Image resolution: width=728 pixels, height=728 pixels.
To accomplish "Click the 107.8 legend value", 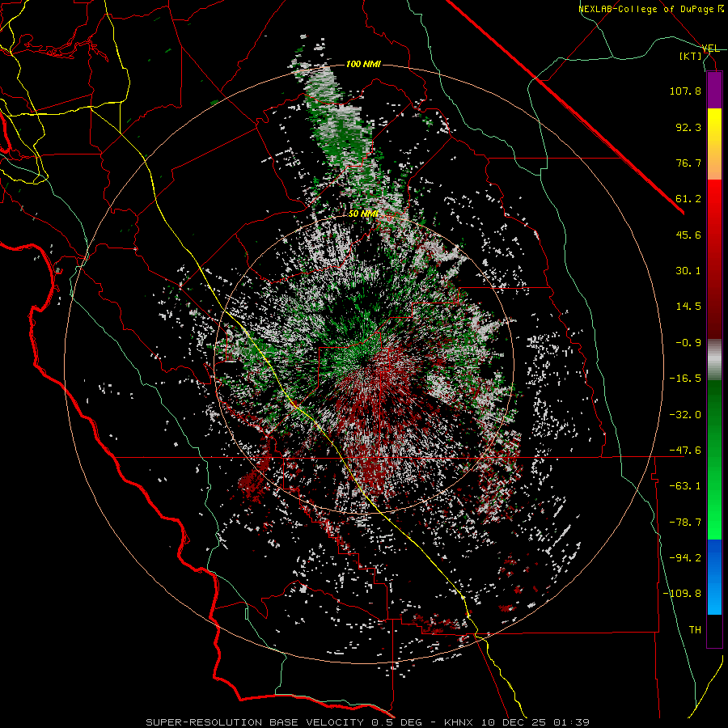I will [685, 91].
